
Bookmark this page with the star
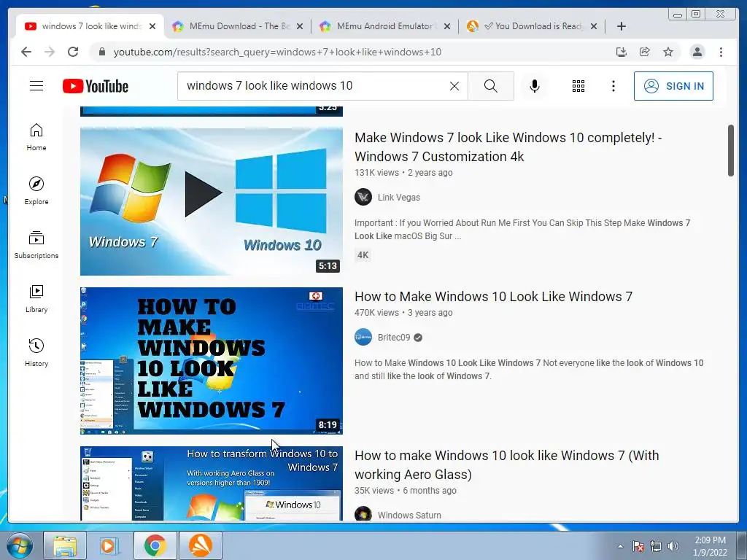[x=668, y=52]
